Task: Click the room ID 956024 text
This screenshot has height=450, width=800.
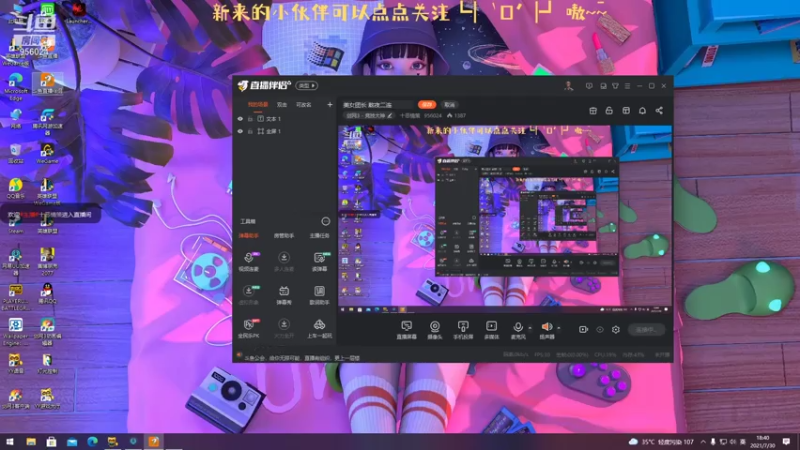Action: click(433, 116)
